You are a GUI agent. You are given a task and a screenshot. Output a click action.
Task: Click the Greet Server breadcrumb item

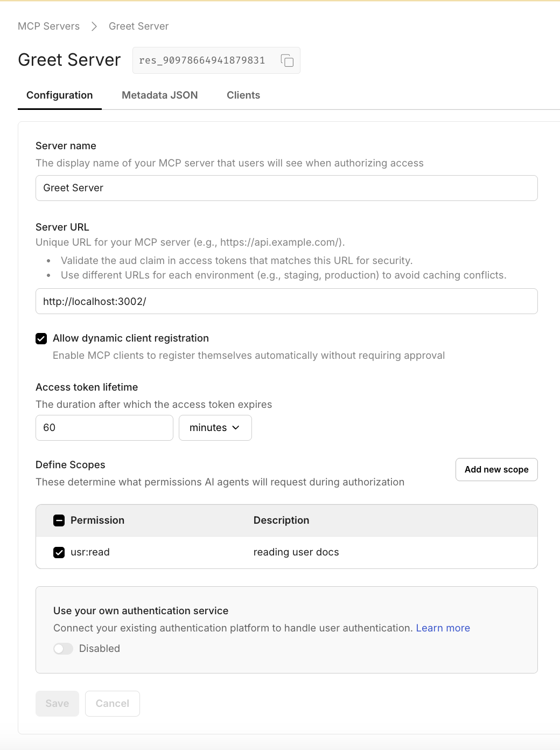pyautogui.click(x=138, y=26)
